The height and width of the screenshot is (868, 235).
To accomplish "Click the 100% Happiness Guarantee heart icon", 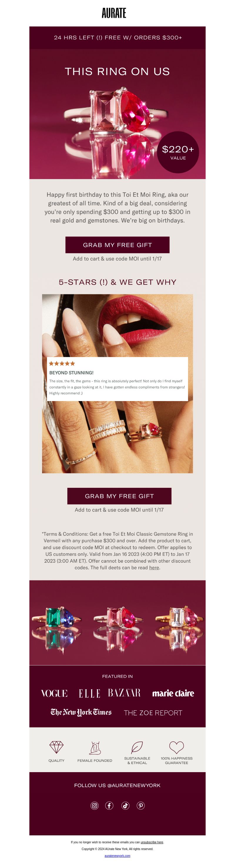I will pyautogui.click(x=177, y=747).
